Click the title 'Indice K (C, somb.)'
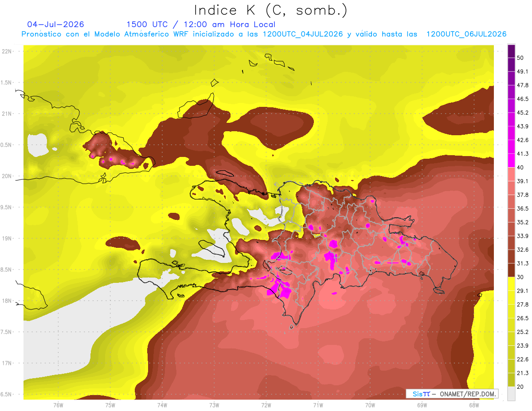The height and width of the screenshot is (411, 532). click(270, 10)
